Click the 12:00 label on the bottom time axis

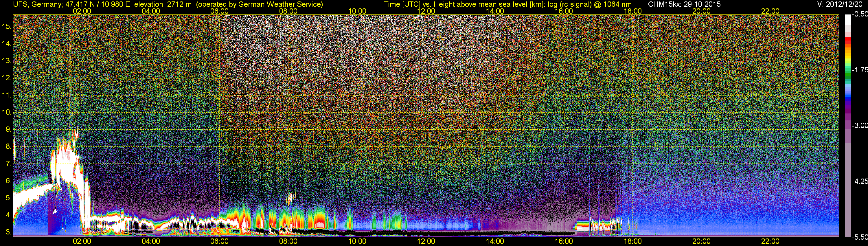(426, 241)
